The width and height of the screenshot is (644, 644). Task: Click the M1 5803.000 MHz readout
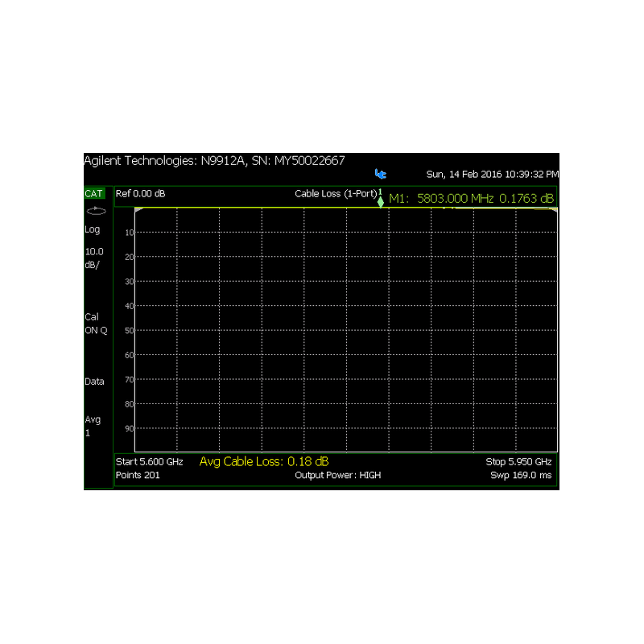[440, 199]
